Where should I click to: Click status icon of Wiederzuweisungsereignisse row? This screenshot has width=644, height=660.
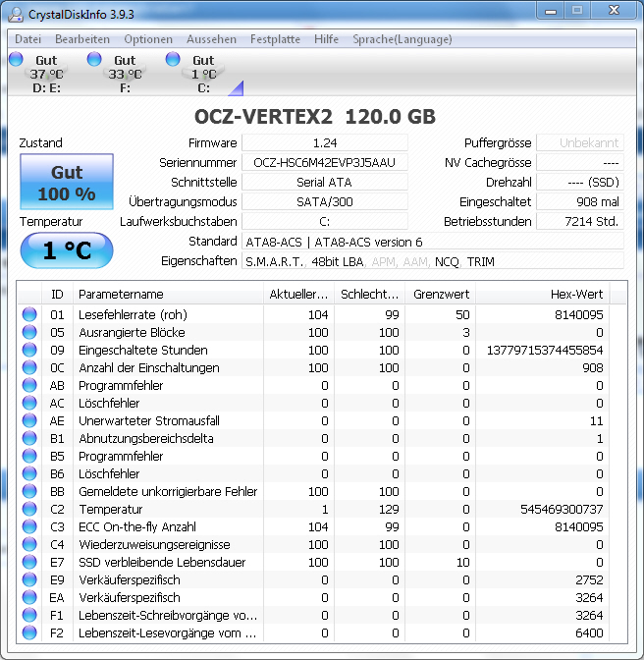29,544
